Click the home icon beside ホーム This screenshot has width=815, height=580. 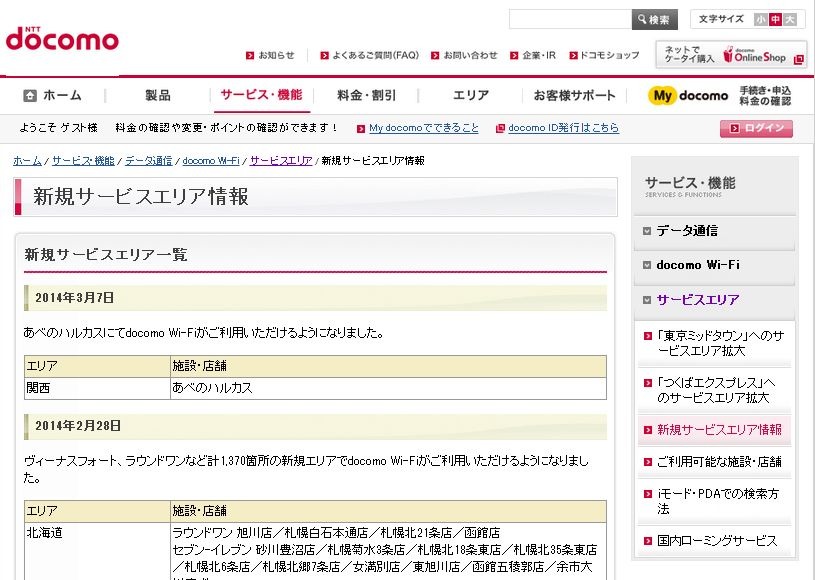[30, 95]
